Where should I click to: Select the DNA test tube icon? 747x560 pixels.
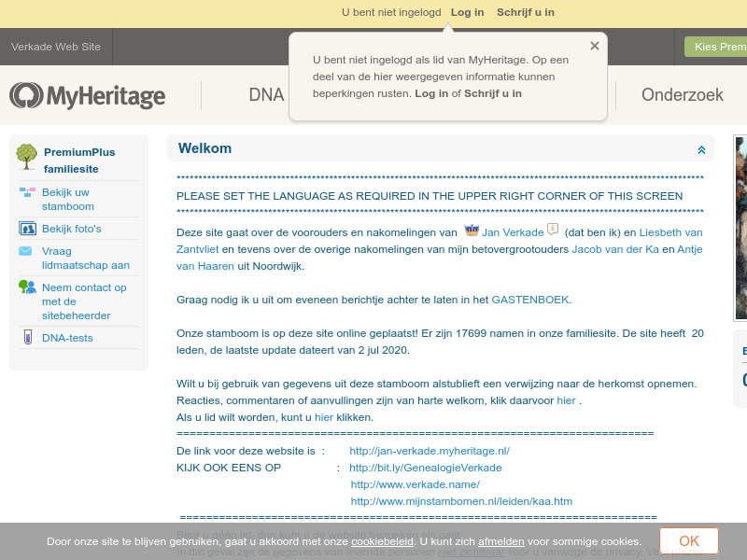tap(27, 336)
